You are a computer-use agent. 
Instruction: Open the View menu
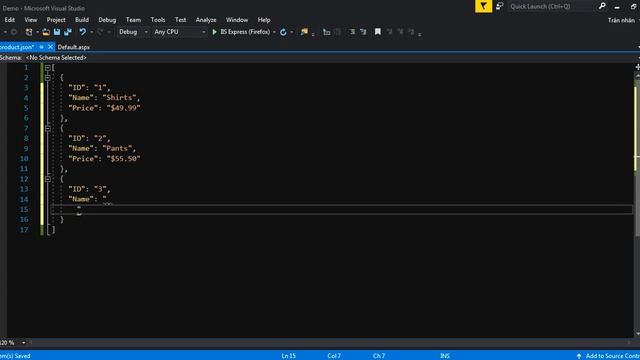(x=31, y=20)
